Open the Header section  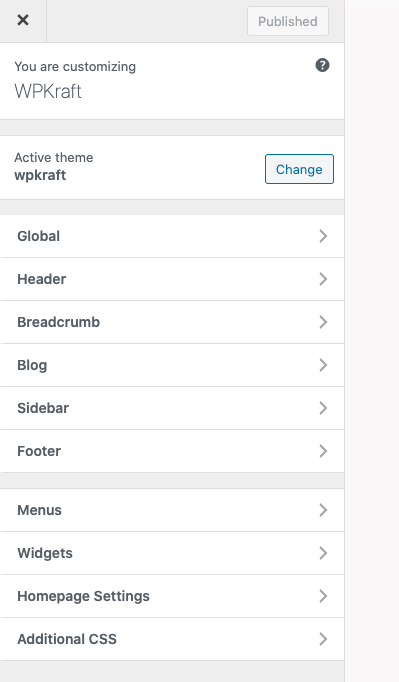(x=172, y=279)
